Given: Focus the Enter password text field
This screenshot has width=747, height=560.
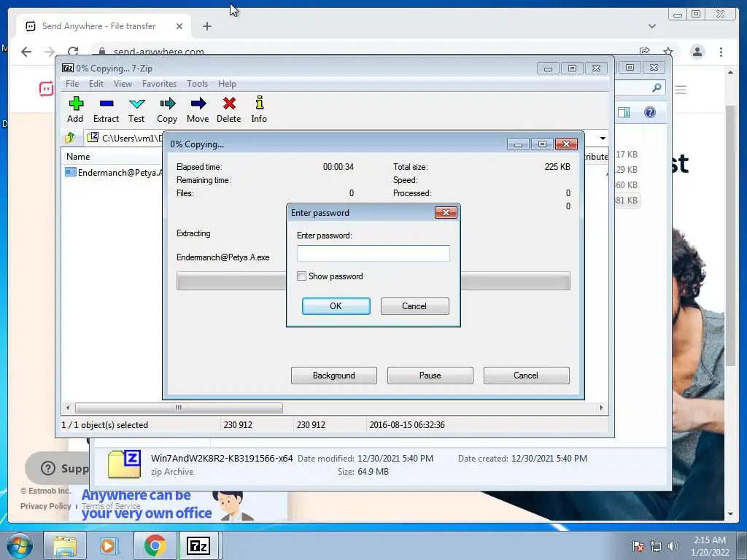Looking at the screenshot, I should point(373,253).
